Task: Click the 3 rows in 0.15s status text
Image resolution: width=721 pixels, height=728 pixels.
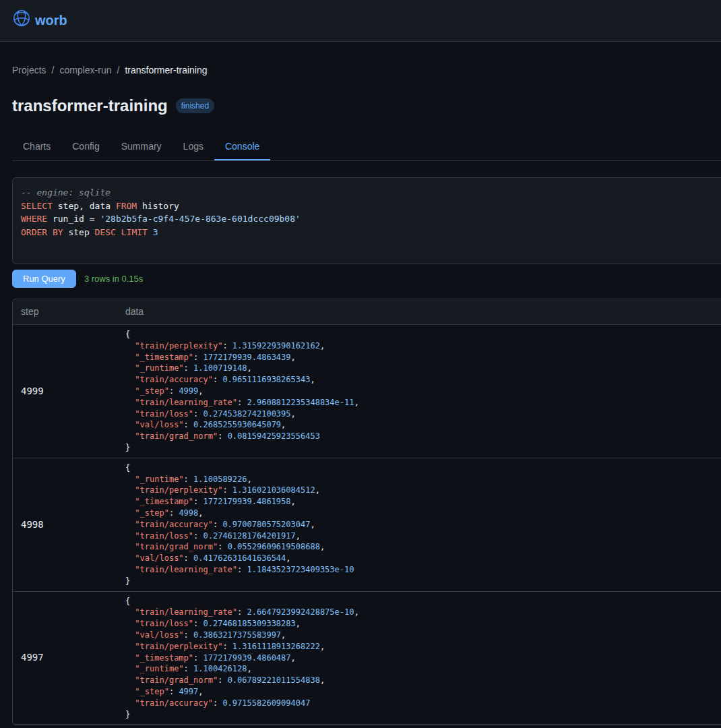Action: pyautogui.click(x=113, y=278)
